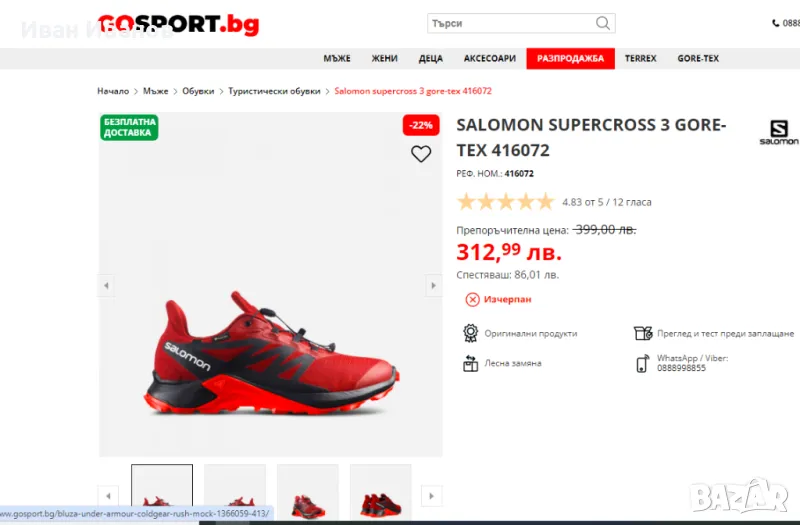Open the РАЗПРОДАЖБА sale tab
Screen dimensions: 800x525
[x=570, y=58]
